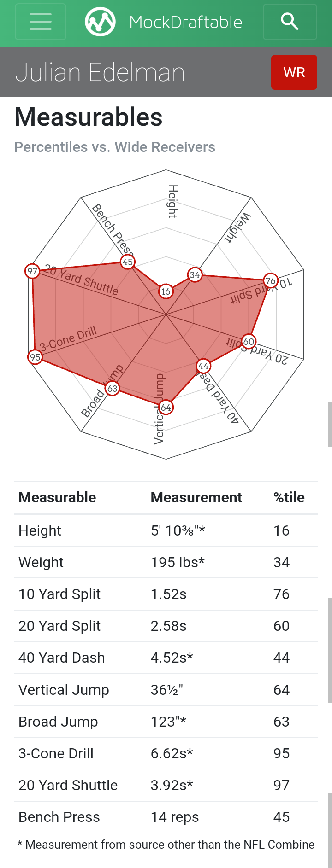
Task: Click the 16 Height chart marker
Action: [x=166, y=291]
